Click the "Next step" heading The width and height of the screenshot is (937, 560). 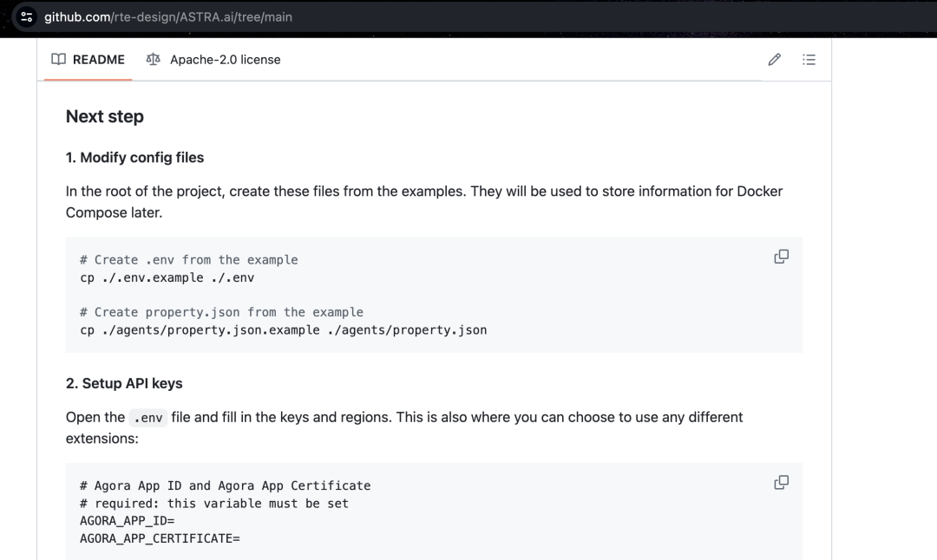point(105,116)
